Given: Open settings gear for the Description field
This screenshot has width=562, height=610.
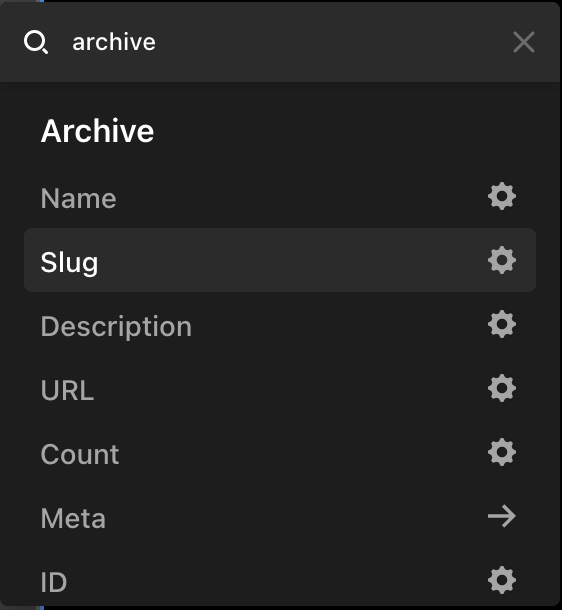Looking at the screenshot, I should (502, 324).
